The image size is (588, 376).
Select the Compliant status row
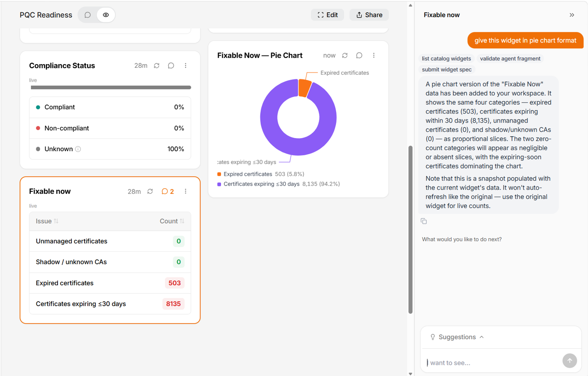click(x=110, y=107)
